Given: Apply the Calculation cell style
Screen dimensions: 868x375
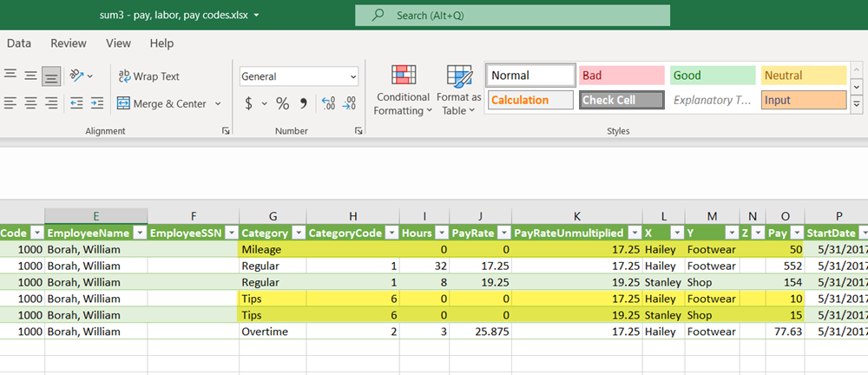Looking at the screenshot, I should click(x=531, y=100).
